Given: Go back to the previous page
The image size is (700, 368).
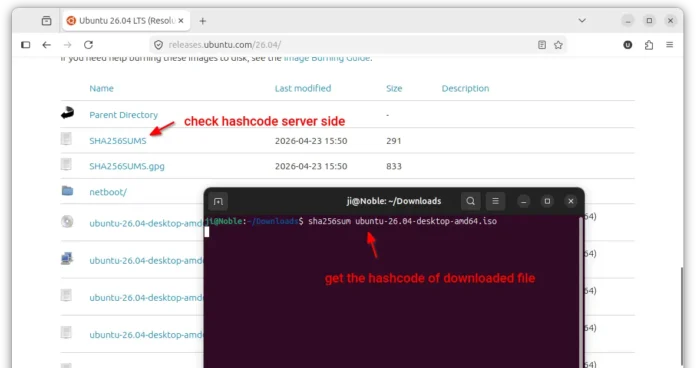Looking at the screenshot, I should [x=46, y=45].
